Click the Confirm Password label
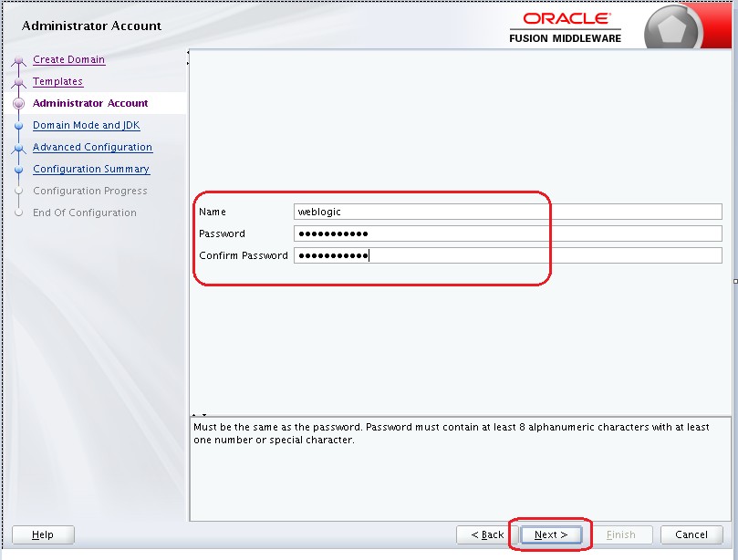 tap(244, 255)
